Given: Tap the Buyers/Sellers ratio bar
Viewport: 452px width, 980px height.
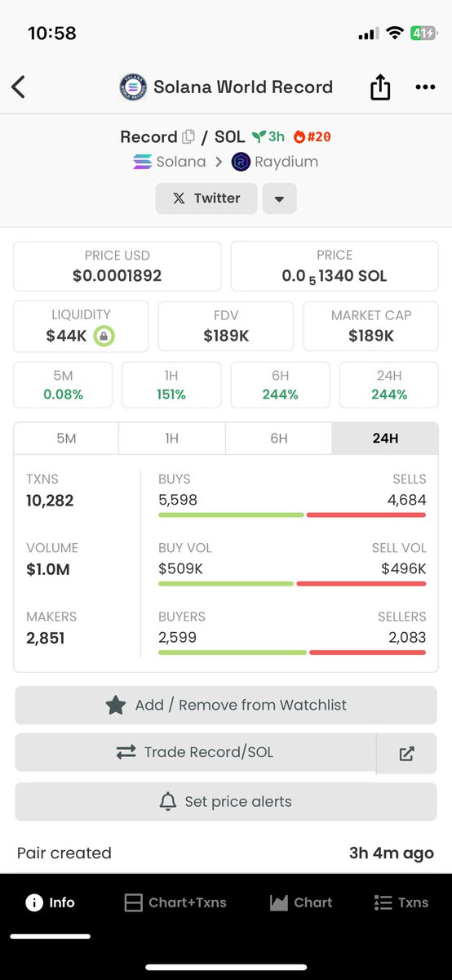Looking at the screenshot, I should [x=292, y=653].
